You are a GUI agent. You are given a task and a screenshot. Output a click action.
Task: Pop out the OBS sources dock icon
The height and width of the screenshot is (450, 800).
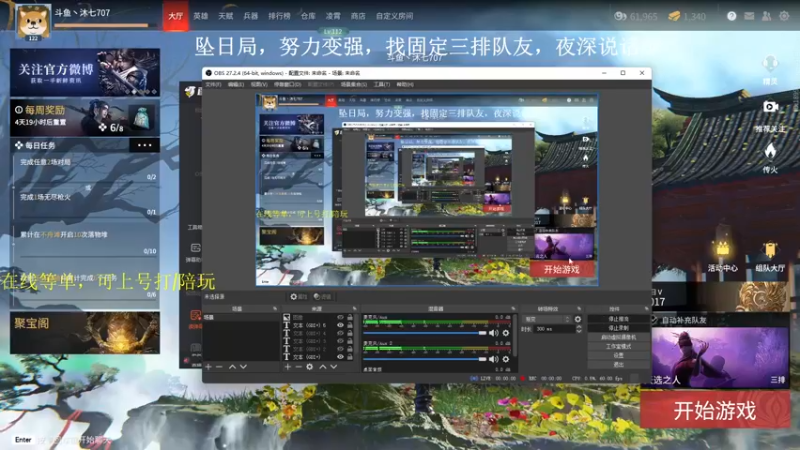click(355, 309)
